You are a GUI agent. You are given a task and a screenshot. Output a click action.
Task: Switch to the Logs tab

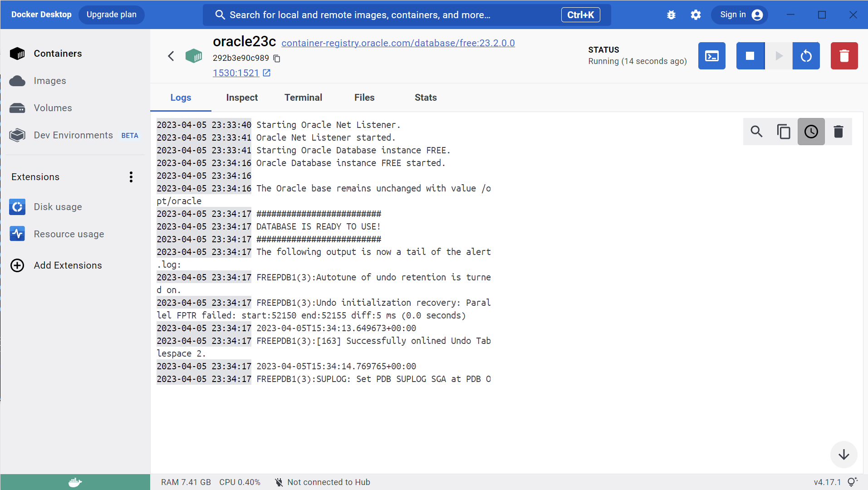[181, 98]
